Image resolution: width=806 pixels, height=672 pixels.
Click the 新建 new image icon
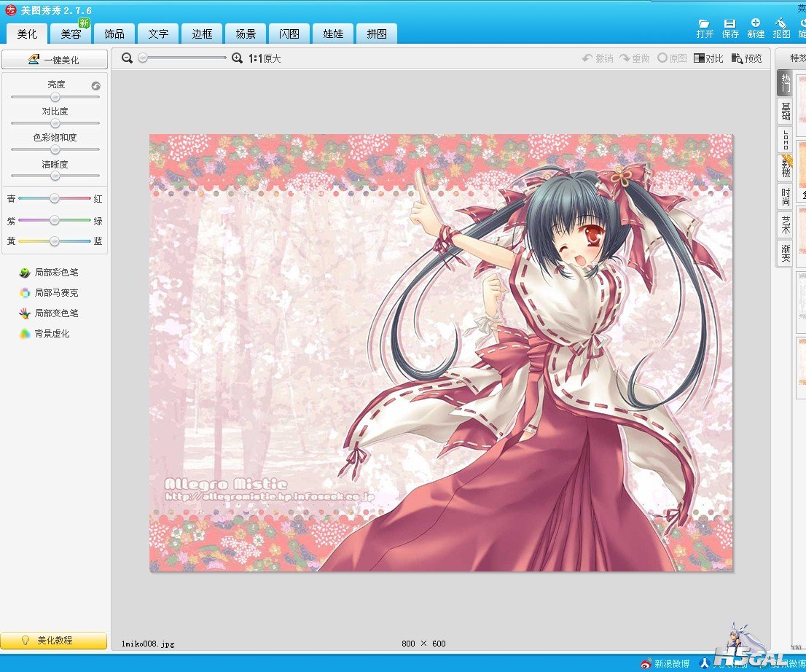(x=755, y=28)
